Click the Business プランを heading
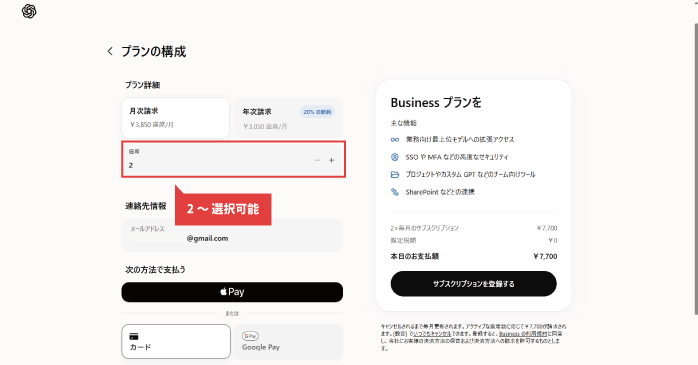 (436, 103)
